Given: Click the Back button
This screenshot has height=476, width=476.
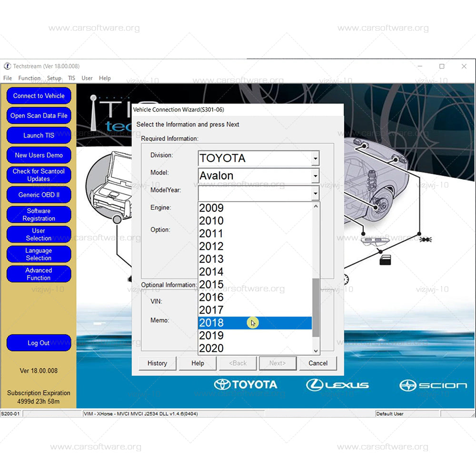Looking at the screenshot, I should tap(238, 363).
